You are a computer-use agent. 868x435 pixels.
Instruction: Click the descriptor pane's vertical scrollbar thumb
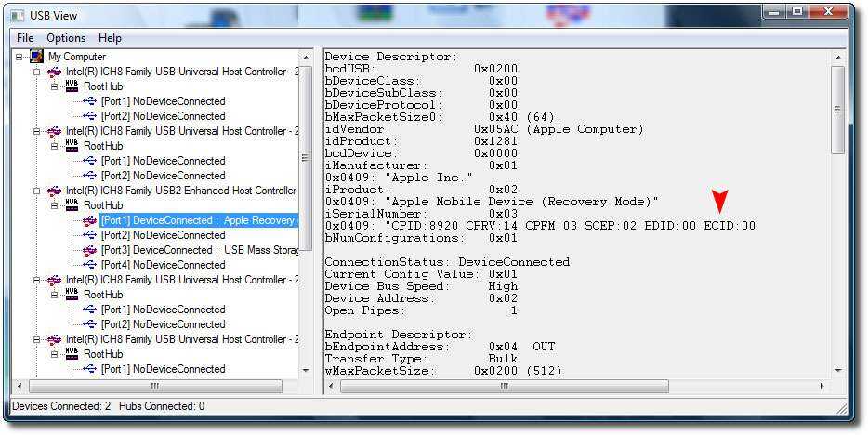point(837,110)
